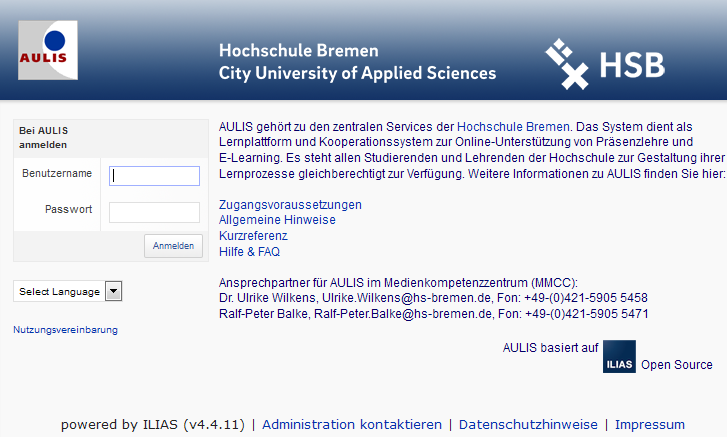The width and height of the screenshot is (727, 437).
Task: Click the ILIAS Open Source logo
Action: (619, 358)
